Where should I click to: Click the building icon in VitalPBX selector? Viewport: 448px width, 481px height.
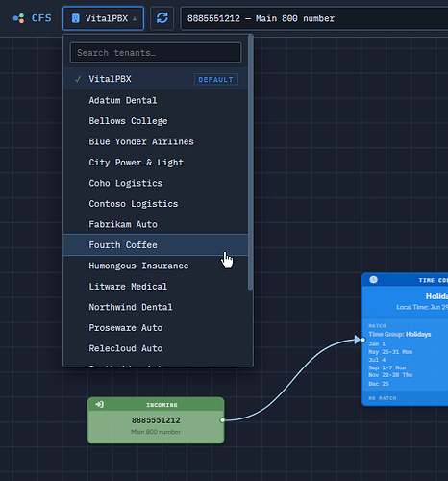click(x=76, y=18)
